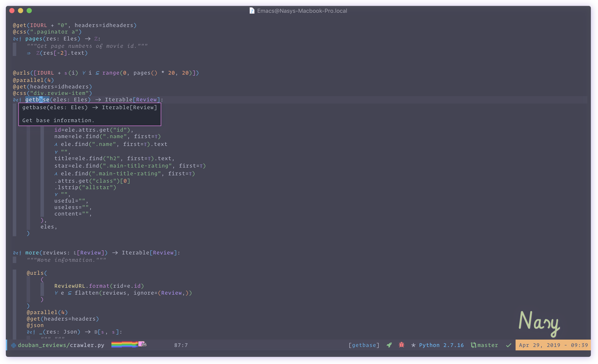Click the Python 2.7.16 version label
Image resolution: width=598 pixels, height=364 pixels.
pos(441,345)
